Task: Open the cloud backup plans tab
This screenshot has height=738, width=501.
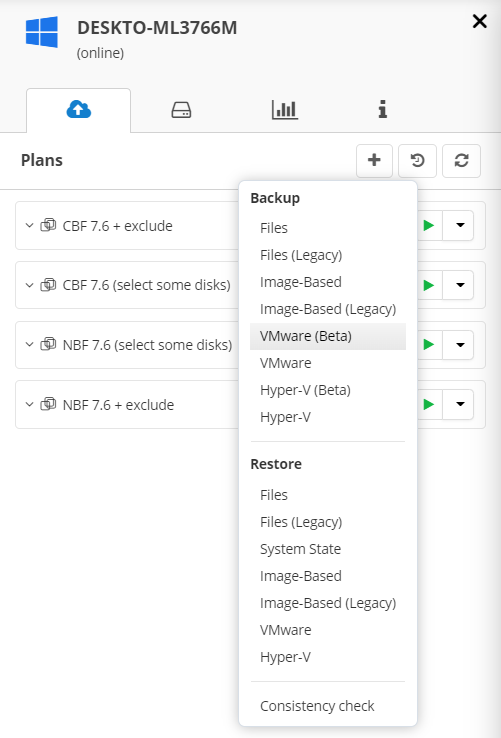Action: click(x=79, y=110)
